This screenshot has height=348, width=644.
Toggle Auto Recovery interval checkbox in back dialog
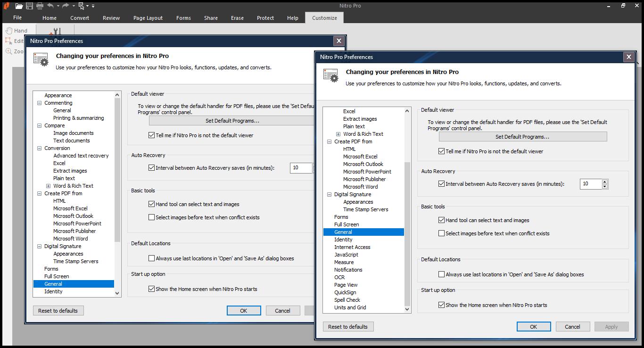click(x=151, y=168)
